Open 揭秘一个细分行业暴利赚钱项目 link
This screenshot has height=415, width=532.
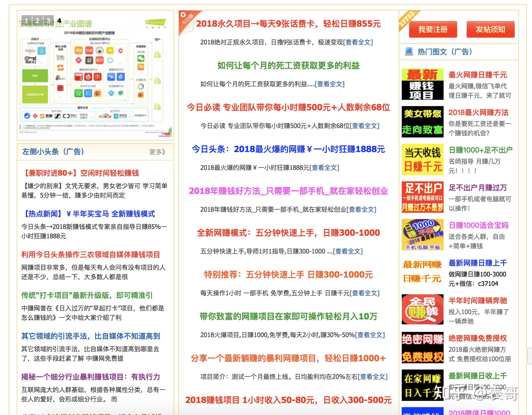click(90, 377)
